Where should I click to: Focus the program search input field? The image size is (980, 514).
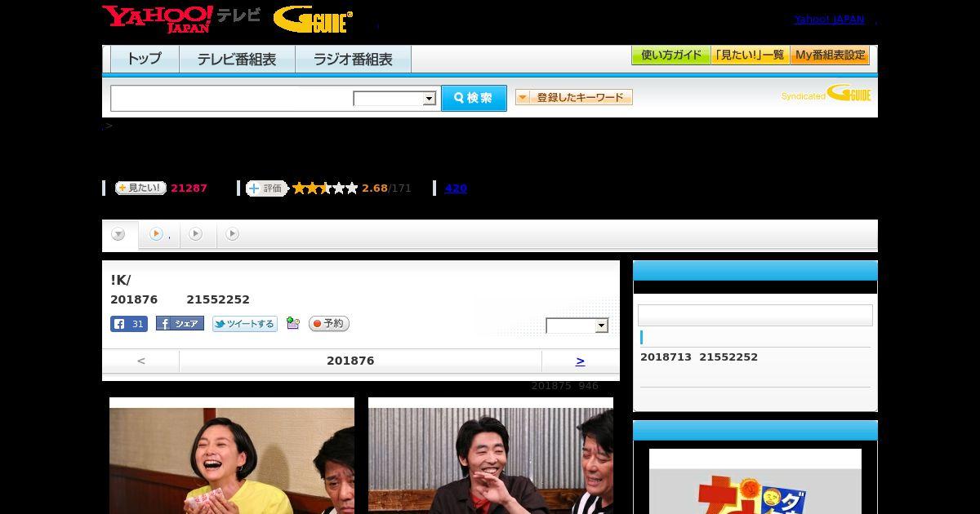pyautogui.click(x=232, y=98)
